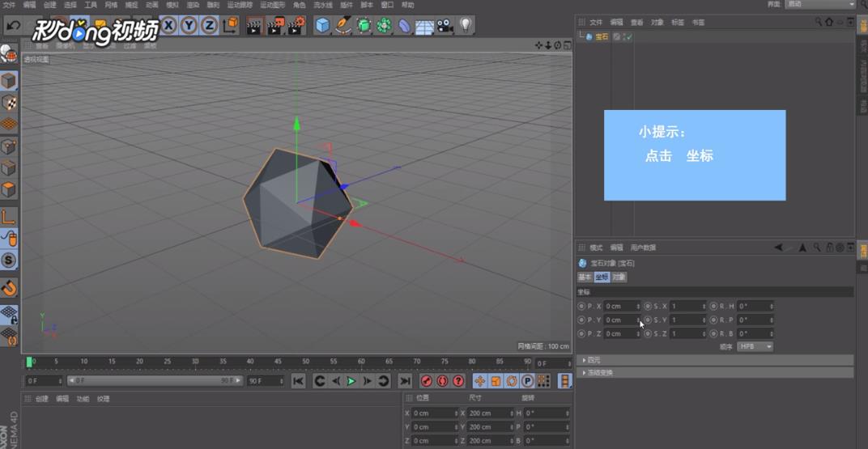Toggle parameter keyframe recording P icon
Screen dimensions: 868x449
pyautogui.click(x=528, y=381)
